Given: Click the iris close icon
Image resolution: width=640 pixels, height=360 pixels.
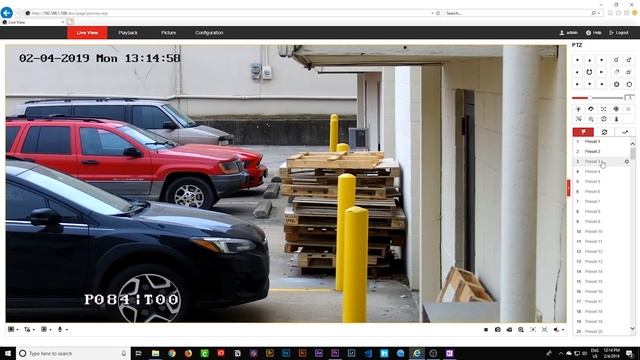Looking at the screenshot, I should coord(629,84).
